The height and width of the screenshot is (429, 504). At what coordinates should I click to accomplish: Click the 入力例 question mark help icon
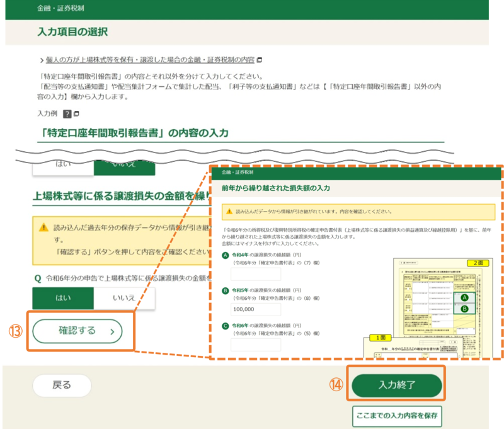coord(67,113)
